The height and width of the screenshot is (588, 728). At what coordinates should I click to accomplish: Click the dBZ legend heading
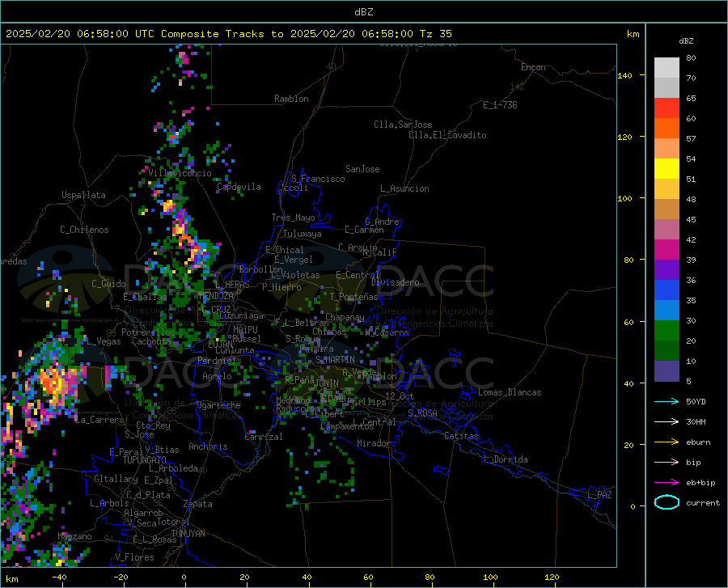(x=686, y=40)
